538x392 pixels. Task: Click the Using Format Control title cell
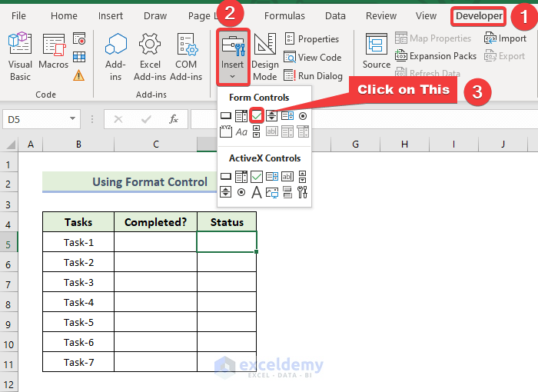pyautogui.click(x=150, y=181)
